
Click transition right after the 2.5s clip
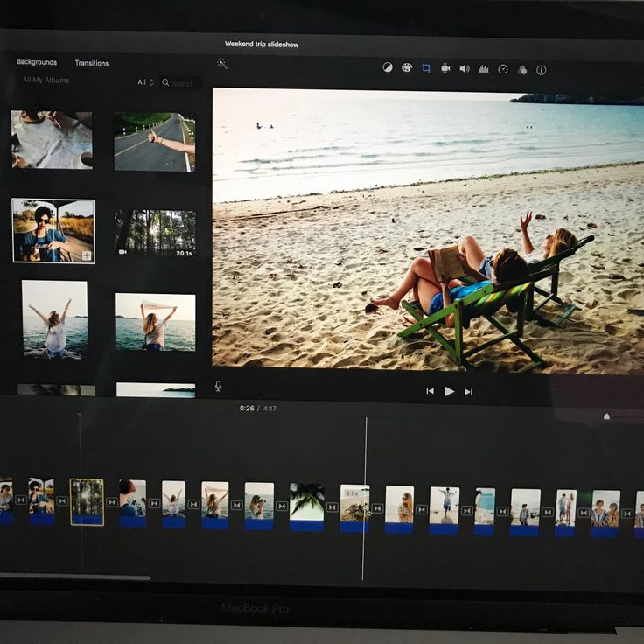pos(377,508)
